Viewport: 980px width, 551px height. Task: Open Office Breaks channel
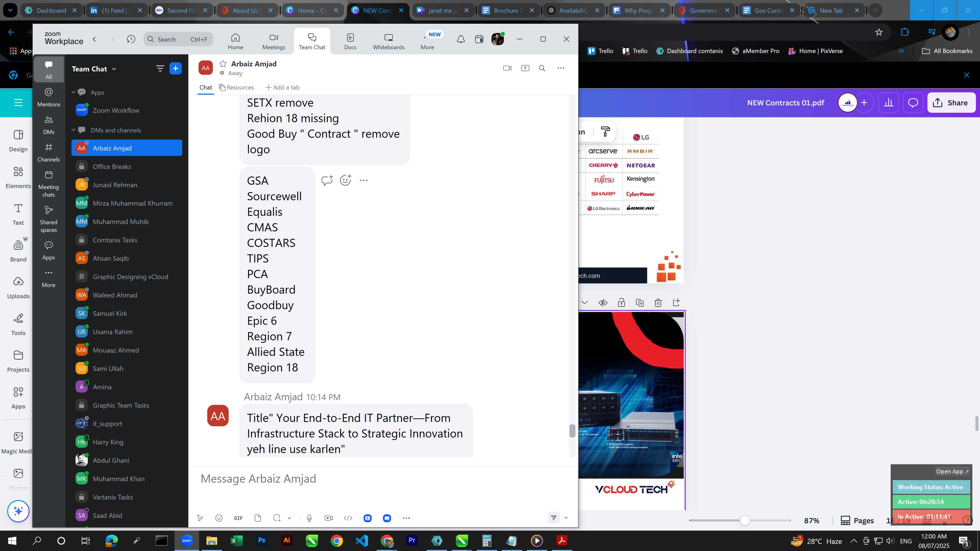coord(127,166)
